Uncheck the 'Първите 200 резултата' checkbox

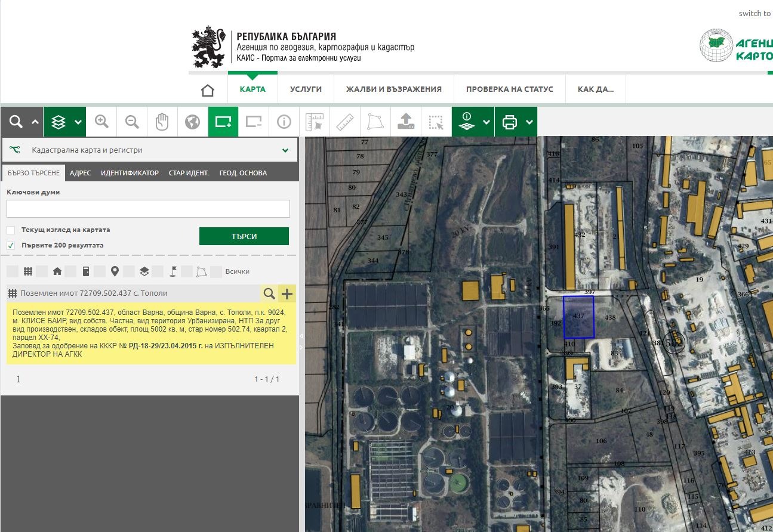11,245
